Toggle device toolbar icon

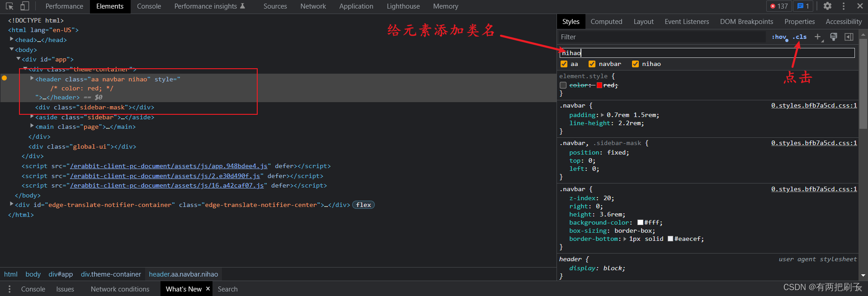(25, 6)
